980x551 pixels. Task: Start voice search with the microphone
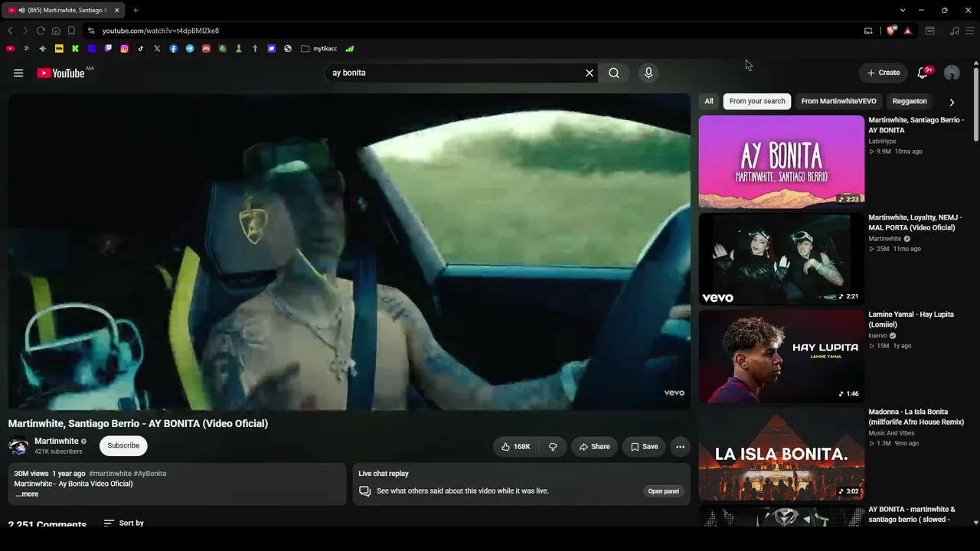click(x=648, y=73)
